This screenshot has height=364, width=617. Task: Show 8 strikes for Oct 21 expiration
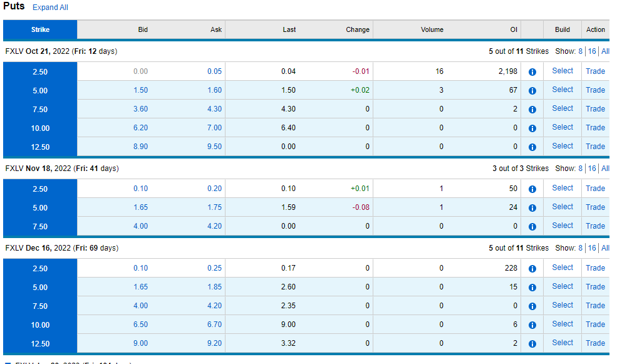pyautogui.click(x=580, y=51)
